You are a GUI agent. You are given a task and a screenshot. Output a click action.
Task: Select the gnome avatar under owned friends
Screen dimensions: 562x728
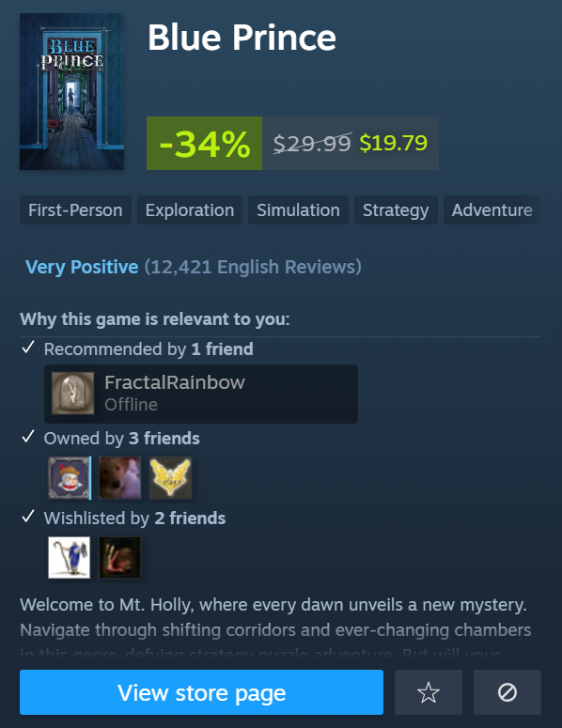coord(69,478)
